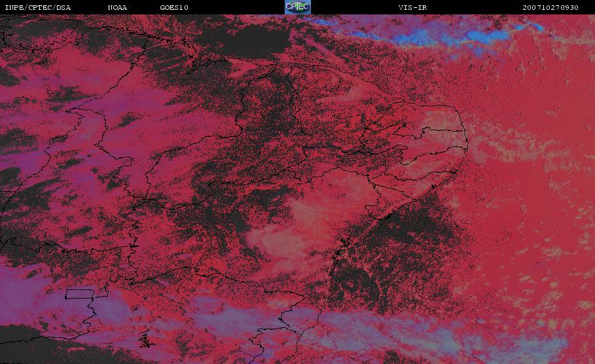Viewport: 595px width, 364px height.
Task: Click the GOES10 satellite label
Action: tap(174, 8)
